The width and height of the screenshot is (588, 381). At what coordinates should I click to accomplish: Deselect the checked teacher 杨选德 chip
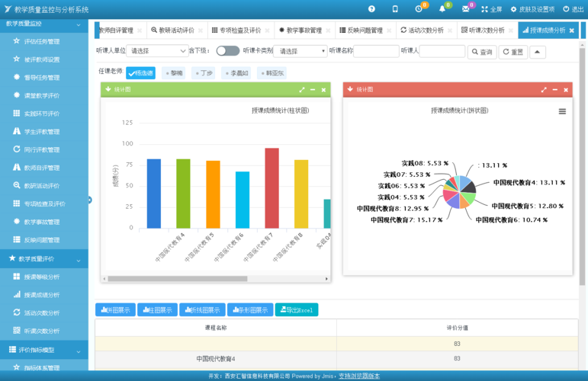(x=140, y=73)
